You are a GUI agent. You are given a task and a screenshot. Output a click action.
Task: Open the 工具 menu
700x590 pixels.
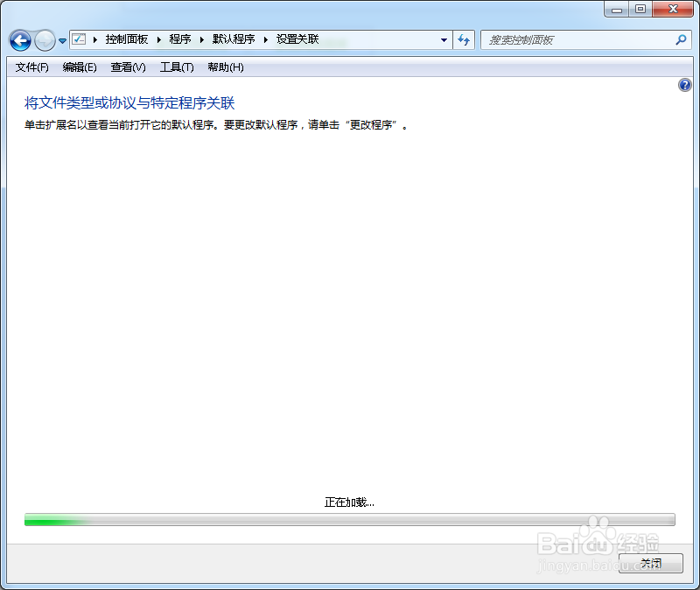(x=176, y=67)
